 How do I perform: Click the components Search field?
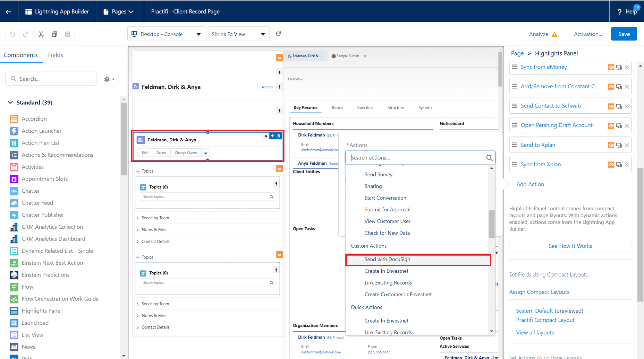pos(51,79)
